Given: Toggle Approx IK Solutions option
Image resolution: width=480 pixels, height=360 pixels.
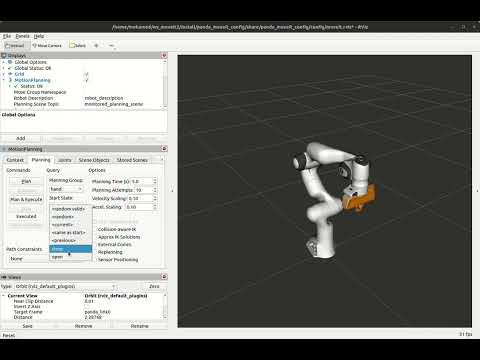Looking at the screenshot, I should click(x=119, y=237).
